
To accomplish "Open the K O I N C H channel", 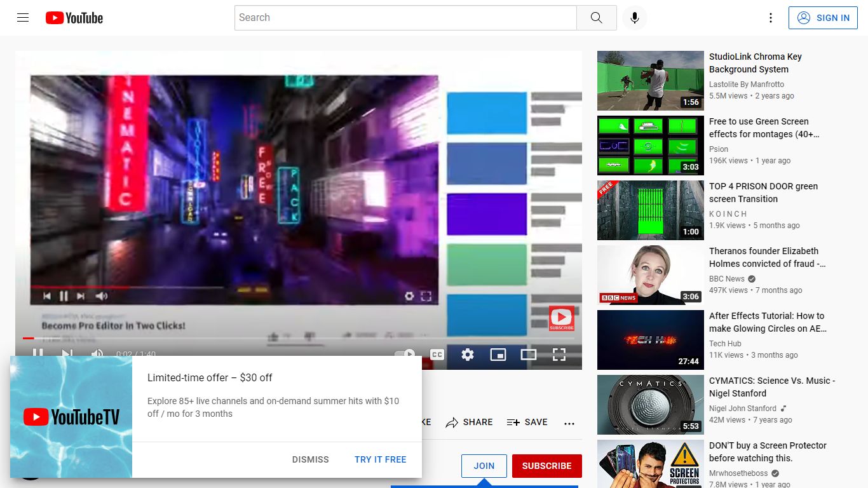I will 728,214.
